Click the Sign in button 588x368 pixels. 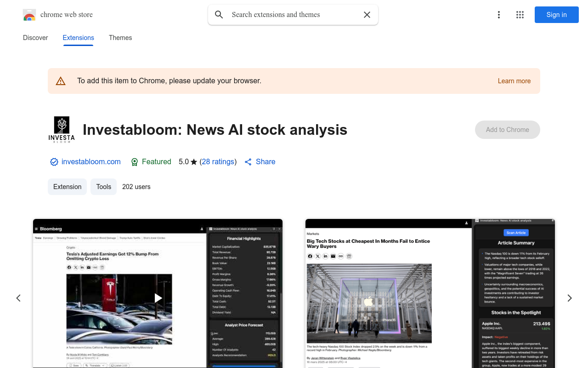556,14
